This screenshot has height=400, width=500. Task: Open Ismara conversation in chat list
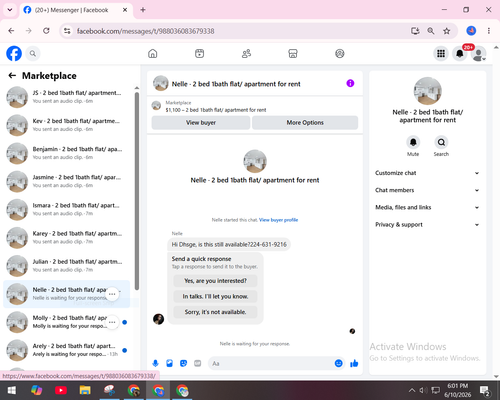click(x=67, y=209)
